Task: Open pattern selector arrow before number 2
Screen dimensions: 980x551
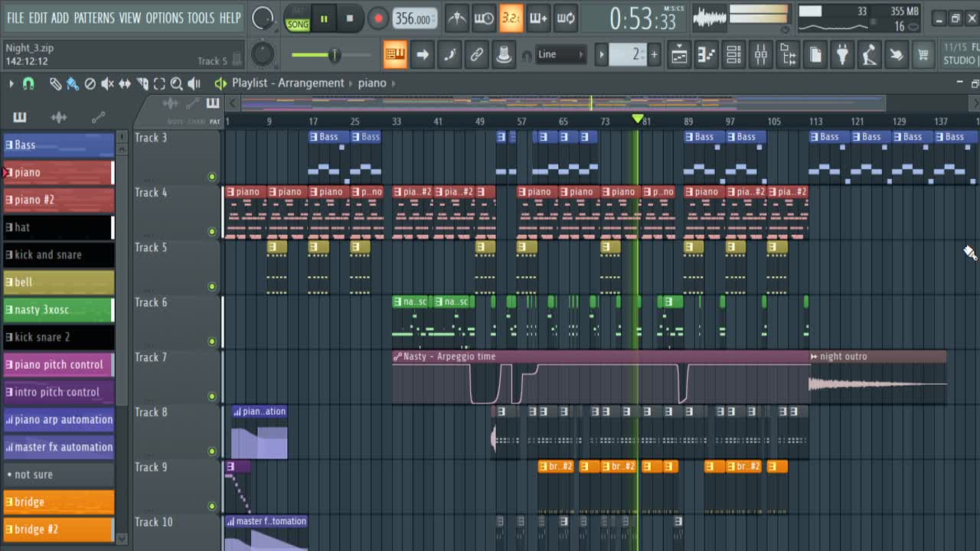Action: [x=602, y=54]
